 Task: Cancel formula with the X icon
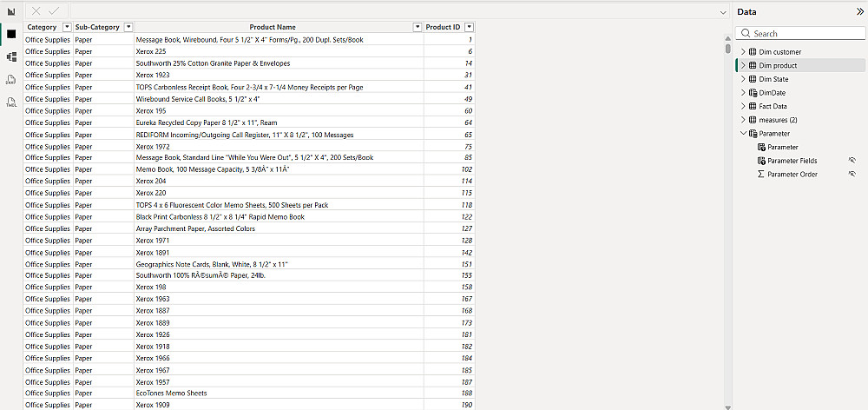pos(36,11)
